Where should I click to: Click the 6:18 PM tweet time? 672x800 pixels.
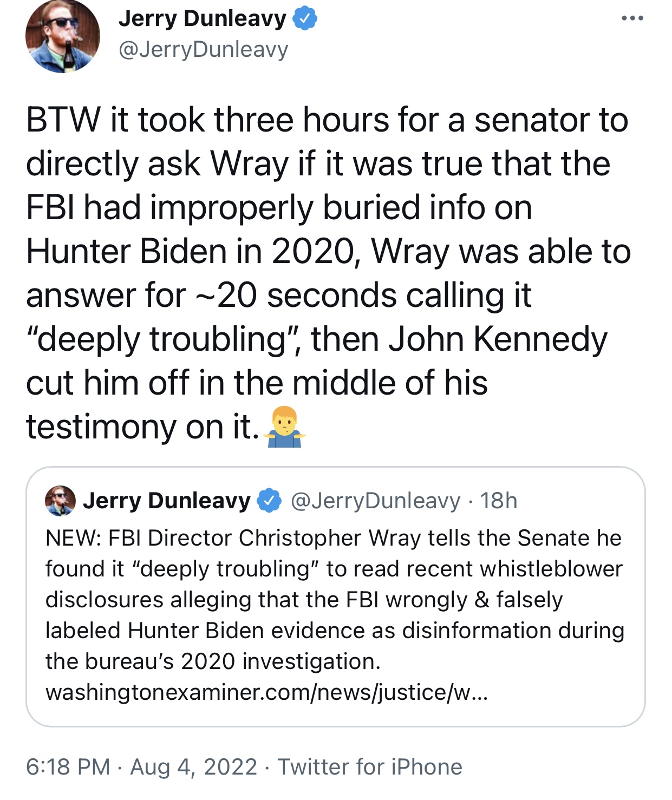(68, 767)
